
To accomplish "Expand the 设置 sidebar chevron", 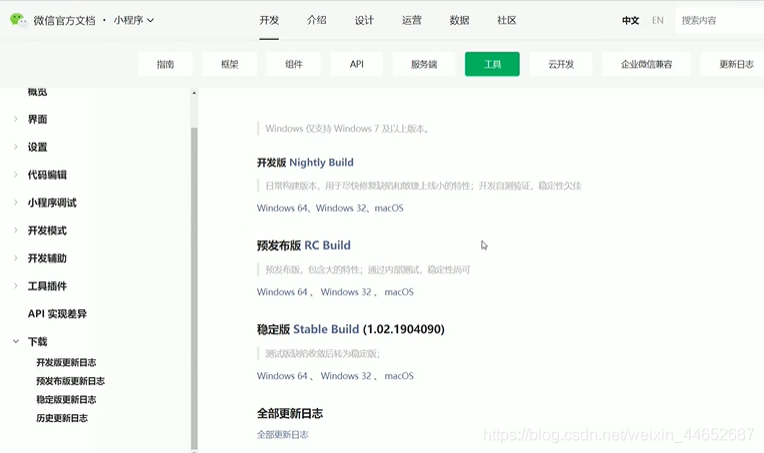I will [x=16, y=147].
